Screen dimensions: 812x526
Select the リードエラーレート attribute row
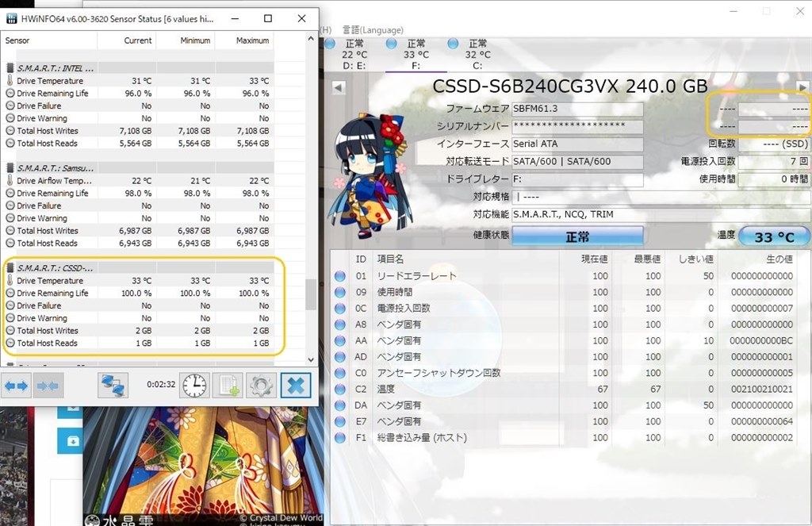pyautogui.click(x=564, y=276)
